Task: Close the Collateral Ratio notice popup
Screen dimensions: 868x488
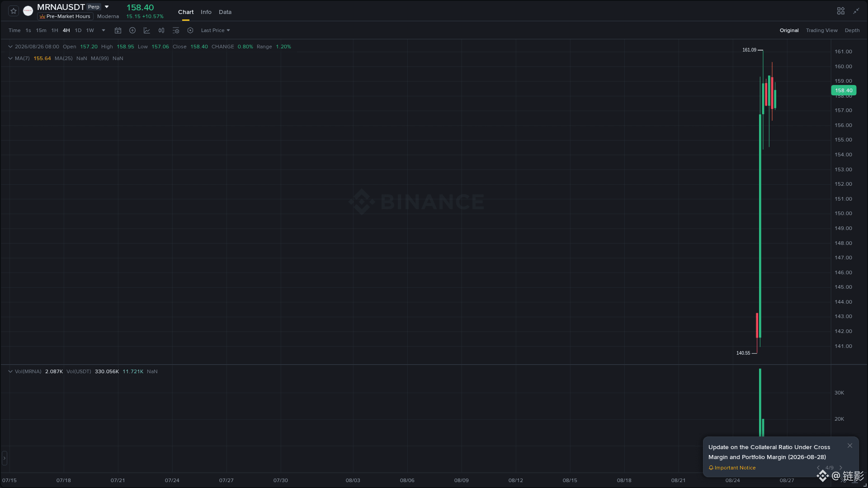Action: (850, 446)
